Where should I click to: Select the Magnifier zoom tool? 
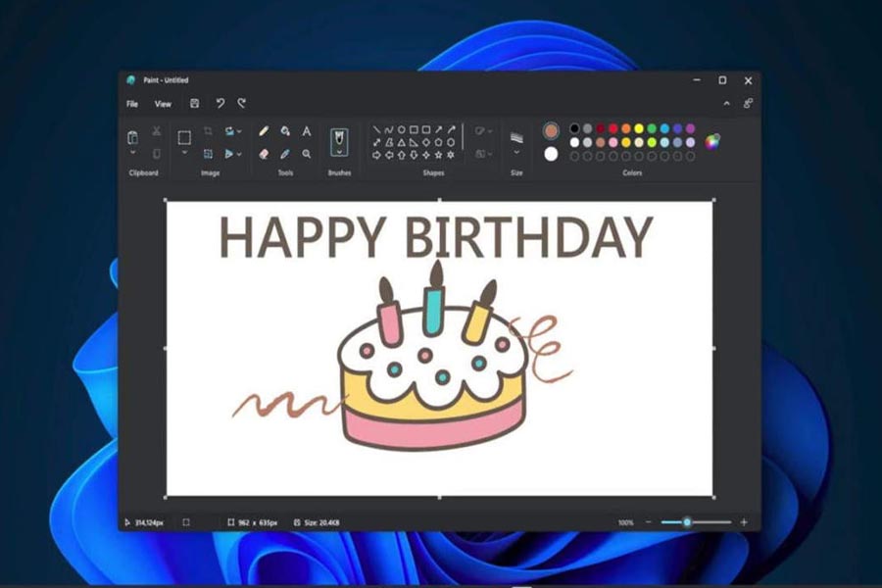[307, 154]
